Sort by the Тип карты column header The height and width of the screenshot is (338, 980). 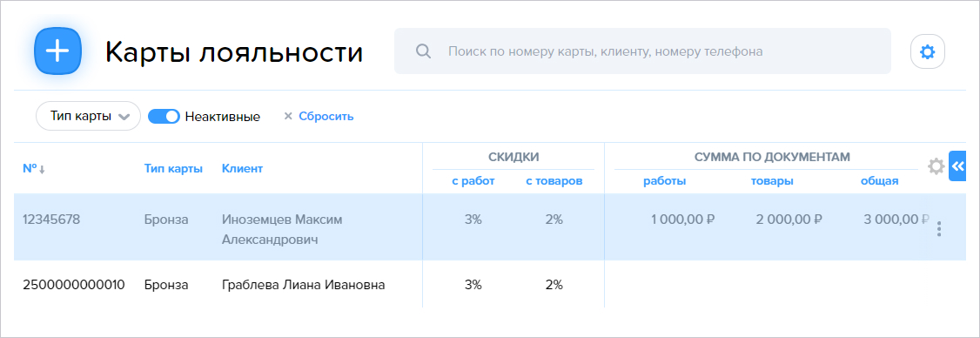[x=173, y=169]
